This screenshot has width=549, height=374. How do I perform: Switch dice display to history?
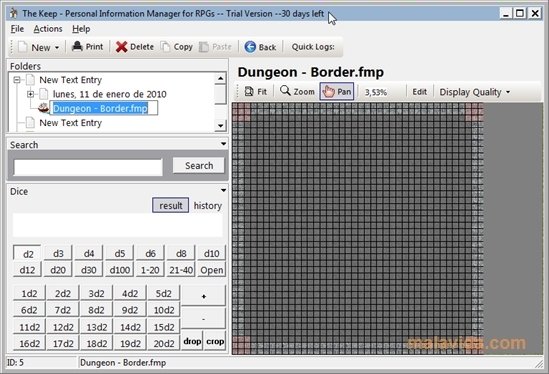click(208, 206)
